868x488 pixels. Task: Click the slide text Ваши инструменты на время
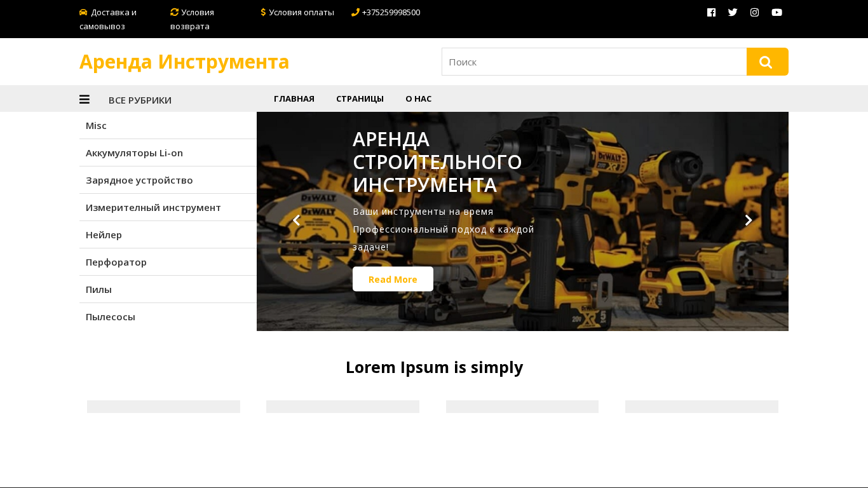[x=423, y=212]
